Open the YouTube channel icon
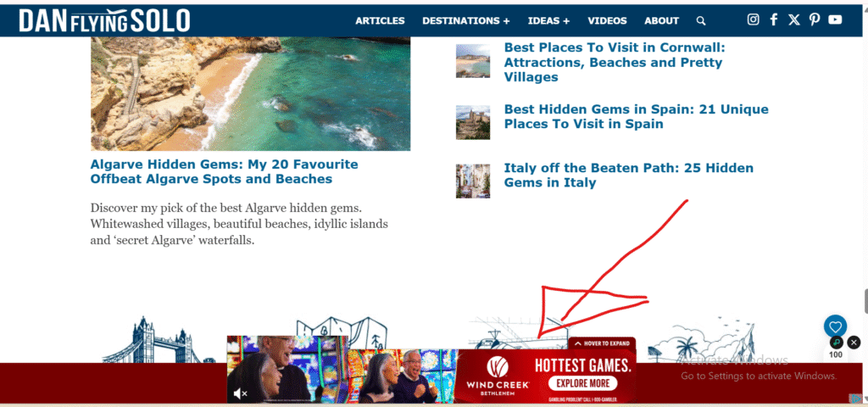This screenshot has height=407, width=868. [x=835, y=20]
